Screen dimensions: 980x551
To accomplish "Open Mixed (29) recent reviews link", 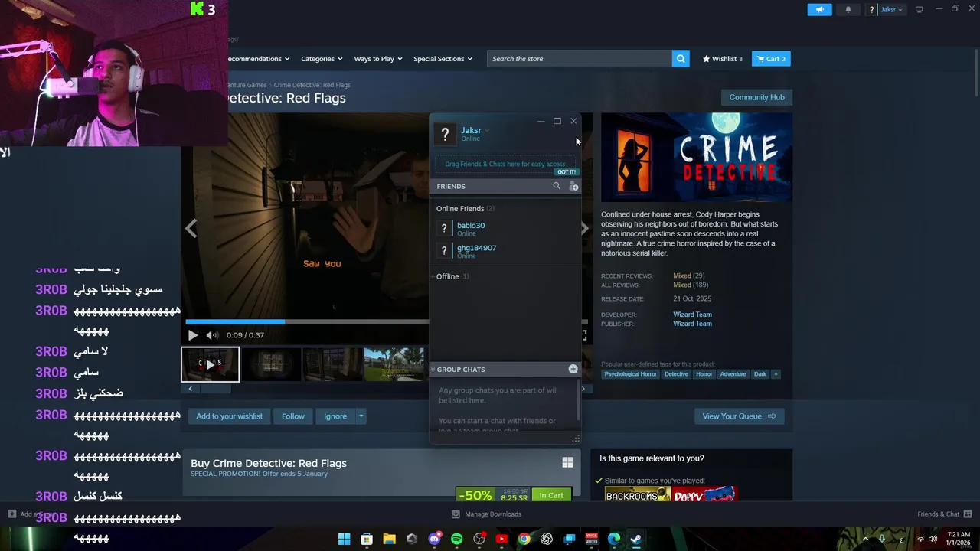I will tap(688, 275).
